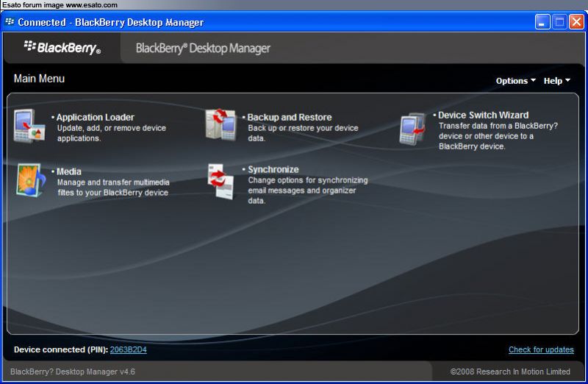This screenshot has width=588, height=384.
Task: Click the Device Switch Wizard icon
Action: click(x=413, y=129)
